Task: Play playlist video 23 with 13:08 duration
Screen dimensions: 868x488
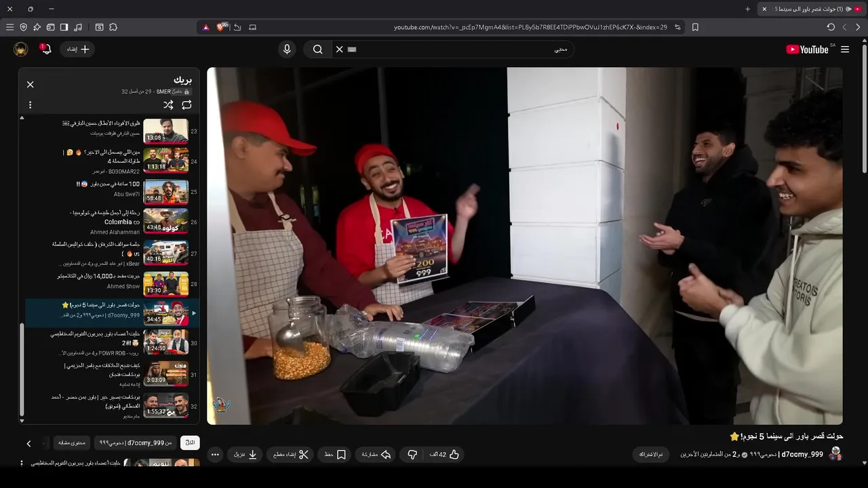Action: click(x=113, y=130)
